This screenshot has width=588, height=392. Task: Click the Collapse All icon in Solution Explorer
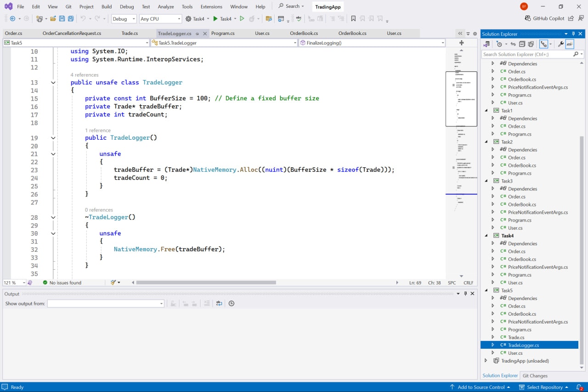point(522,44)
